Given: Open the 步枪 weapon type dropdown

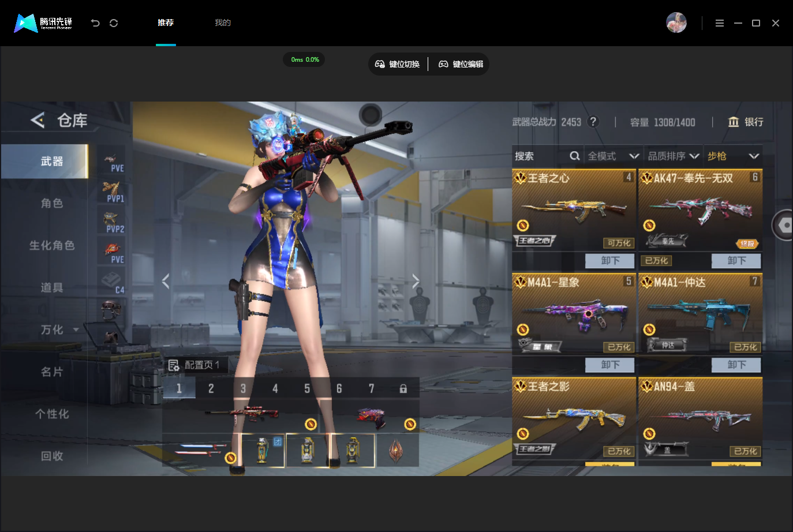Looking at the screenshot, I should [733, 156].
